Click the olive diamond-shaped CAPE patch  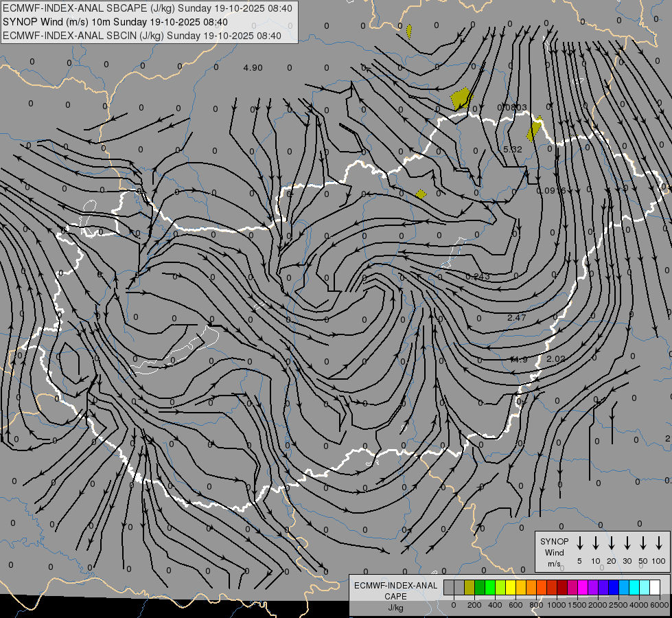pos(421,194)
